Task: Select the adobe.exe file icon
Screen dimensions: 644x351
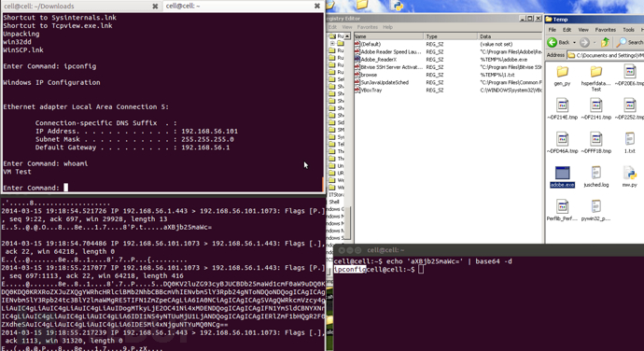Action: click(x=562, y=173)
